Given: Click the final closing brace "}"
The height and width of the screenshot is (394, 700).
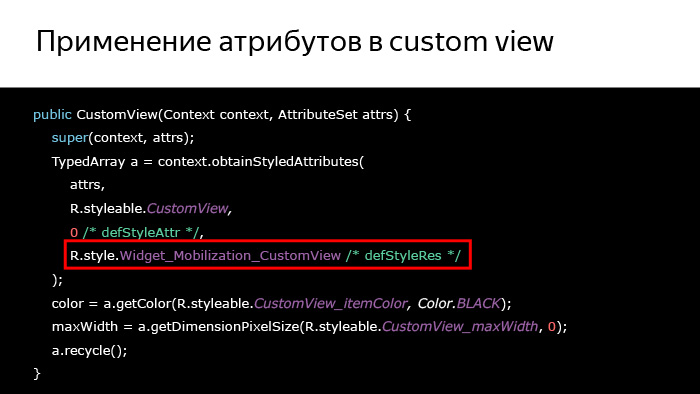Looking at the screenshot, I should (x=37, y=373).
